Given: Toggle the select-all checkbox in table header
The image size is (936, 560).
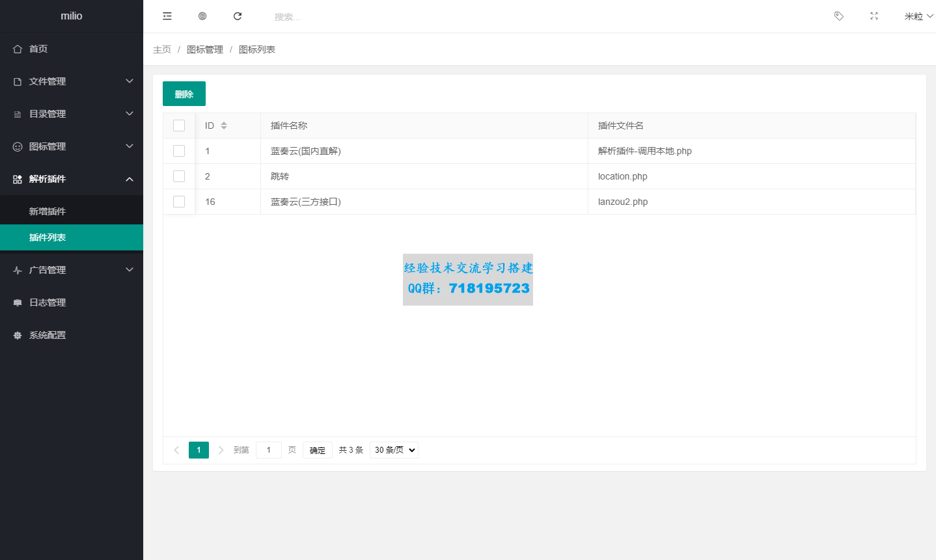Looking at the screenshot, I should click(x=179, y=126).
